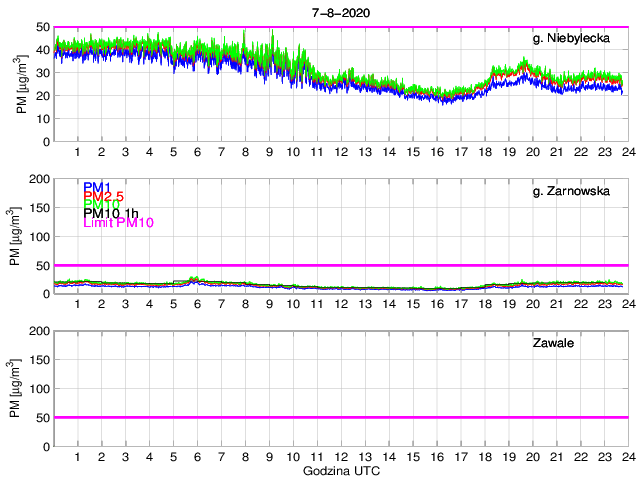The image size is (640, 480).
Task: Click the "Zawale" station label
Action: click(x=553, y=343)
